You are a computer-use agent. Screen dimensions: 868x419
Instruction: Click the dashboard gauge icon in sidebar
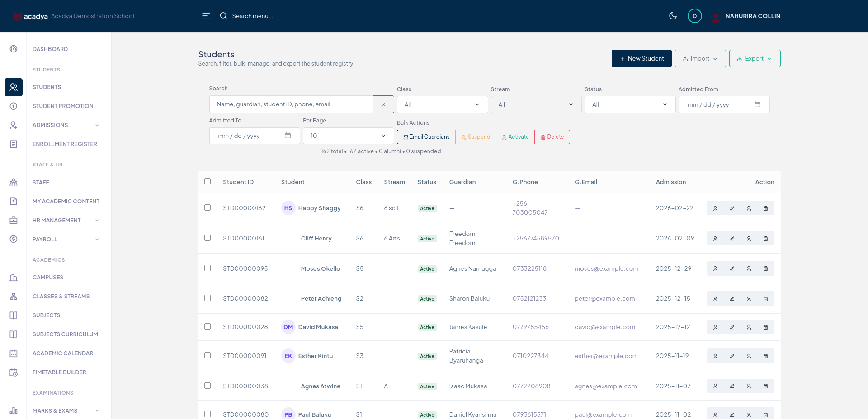(14, 49)
